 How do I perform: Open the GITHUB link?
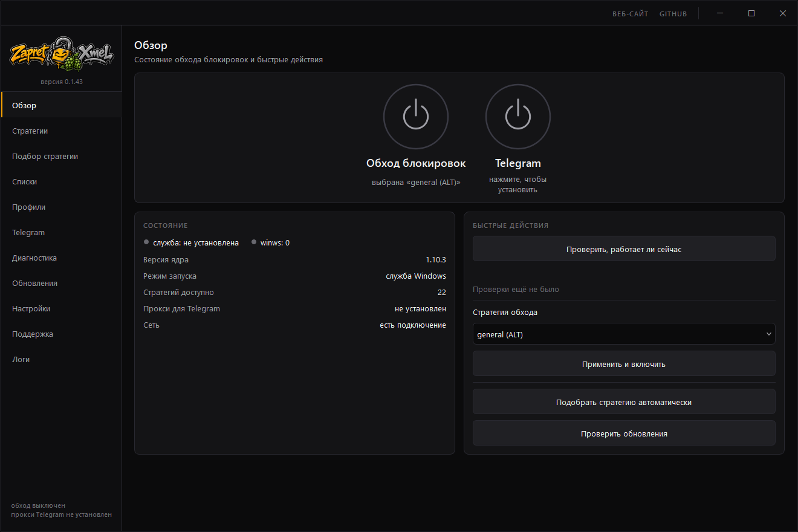point(673,14)
